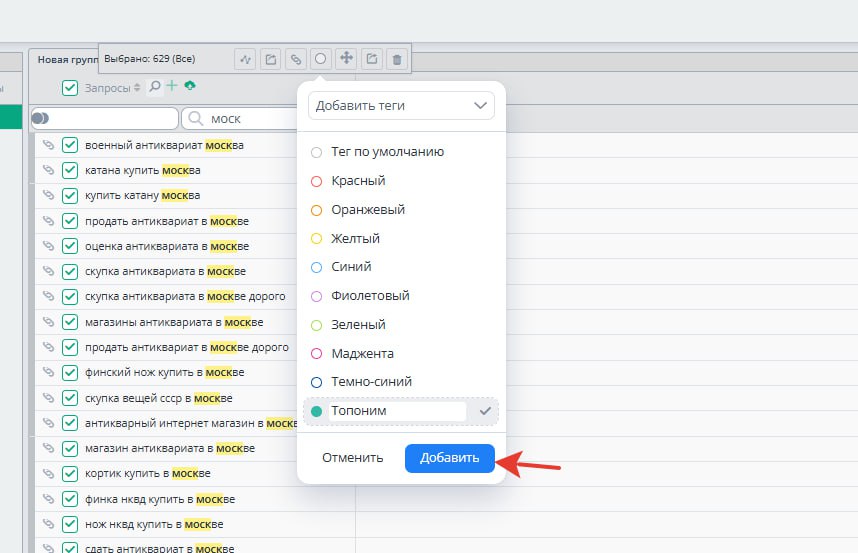Click link icon beside 'военный антиквариат москва'

[47, 145]
